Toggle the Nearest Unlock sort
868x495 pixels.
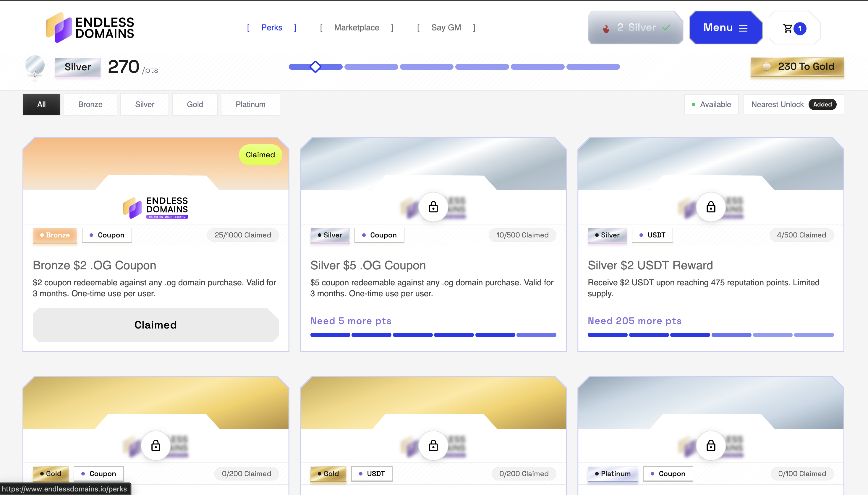793,104
